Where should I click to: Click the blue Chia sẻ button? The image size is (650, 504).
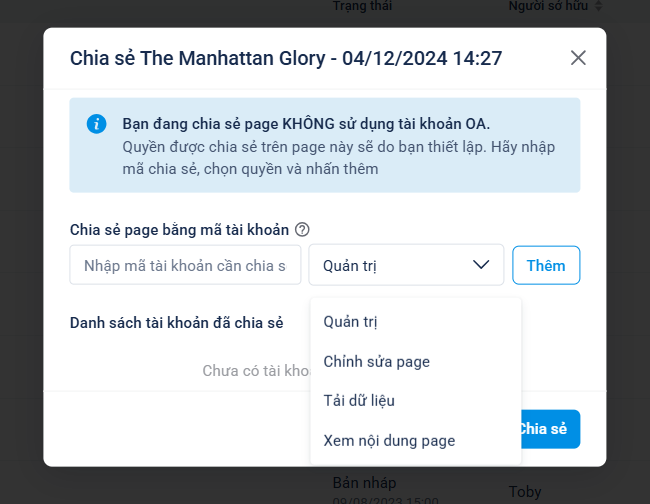[x=545, y=429]
